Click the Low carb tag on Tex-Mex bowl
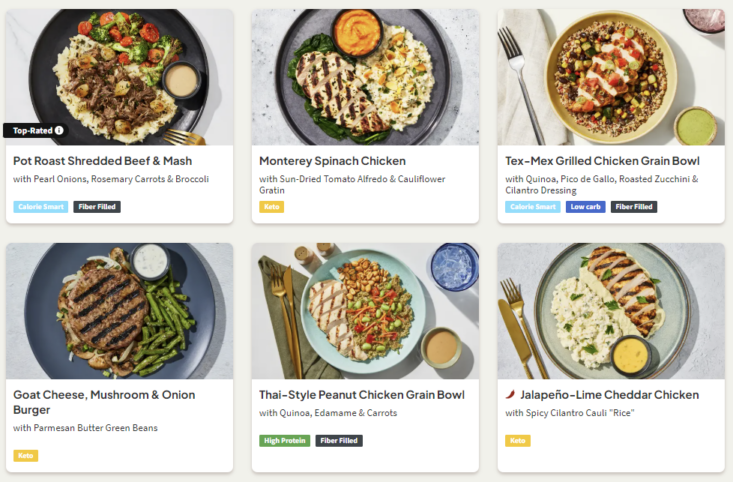This screenshot has width=733, height=482. point(585,207)
